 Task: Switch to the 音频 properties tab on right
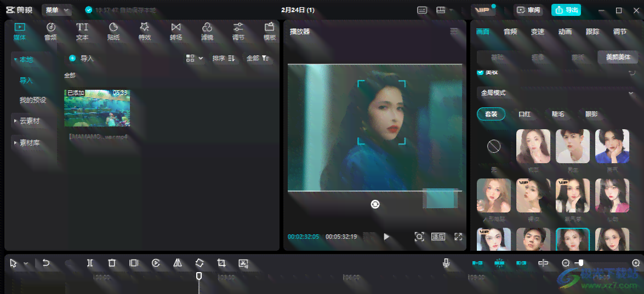(x=510, y=32)
